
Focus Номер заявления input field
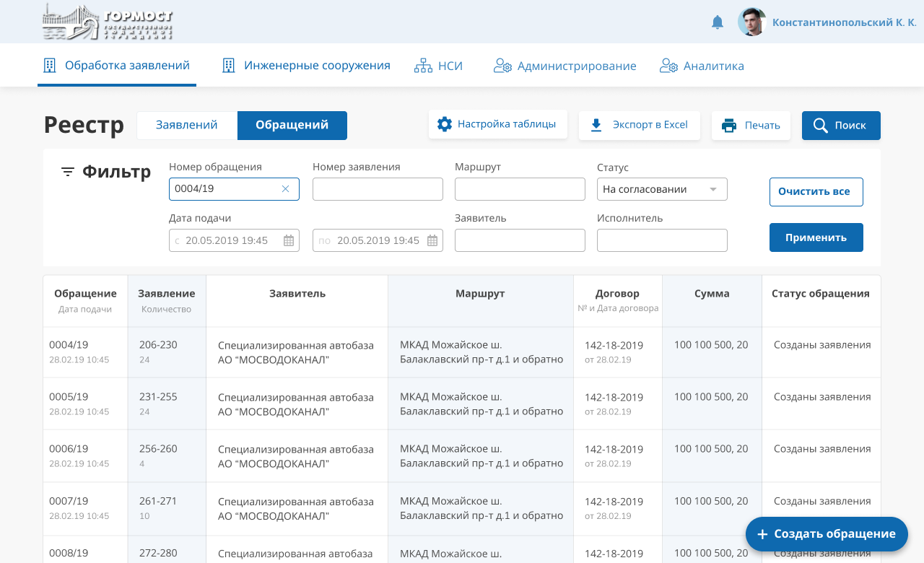pyautogui.click(x=378, y=189)
